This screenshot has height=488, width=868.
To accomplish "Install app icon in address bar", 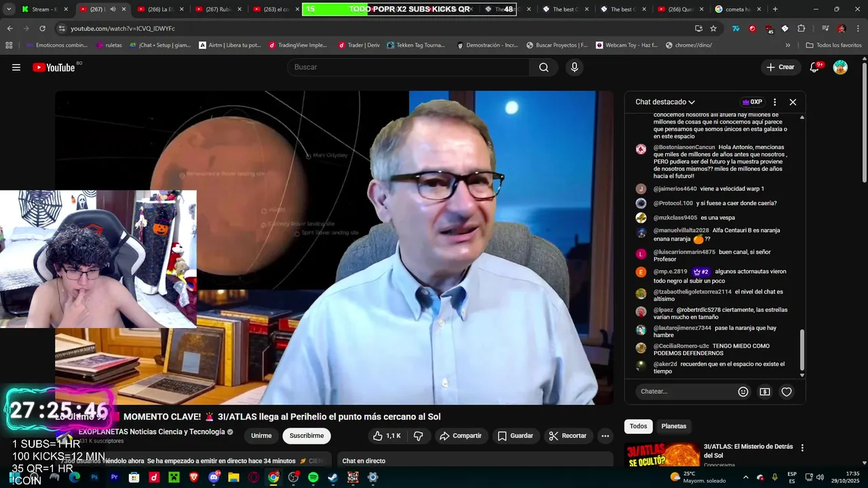I will tap(698, 28).
